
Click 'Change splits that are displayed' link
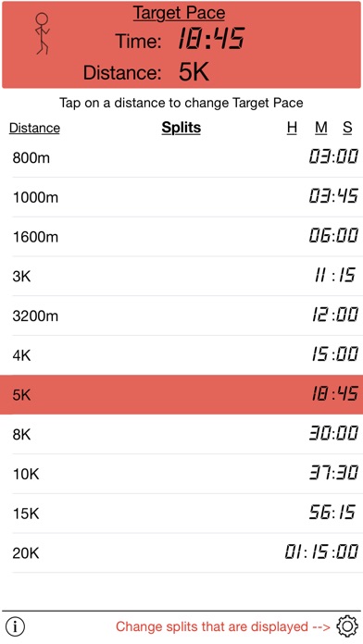[x=223, y=626]
